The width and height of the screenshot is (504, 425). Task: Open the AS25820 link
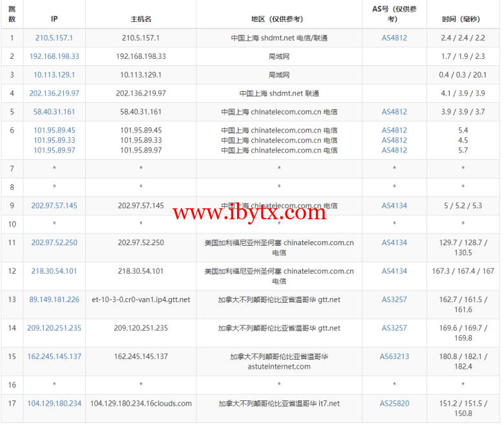(x=394, y=404)
